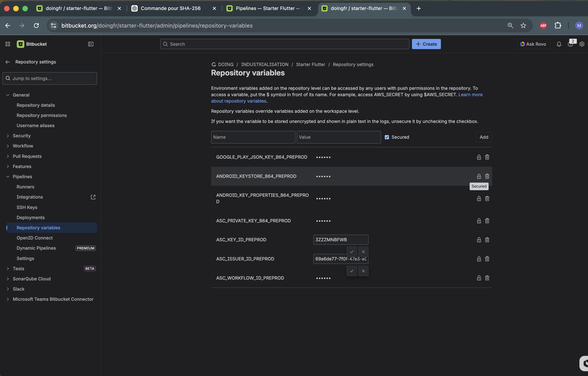Open the app switcher grid icon
The width and height of the screenshot is (588, 376).
[8, 44]
